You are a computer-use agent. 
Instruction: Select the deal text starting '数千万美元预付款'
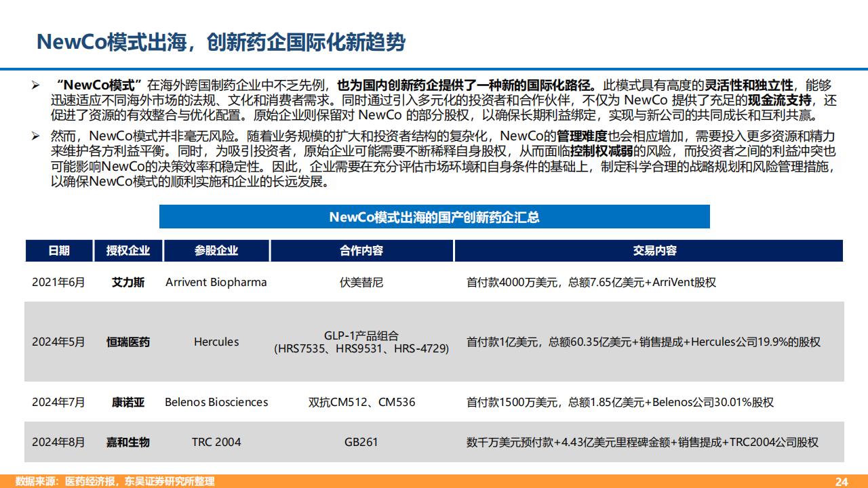(x=642, y=442)
